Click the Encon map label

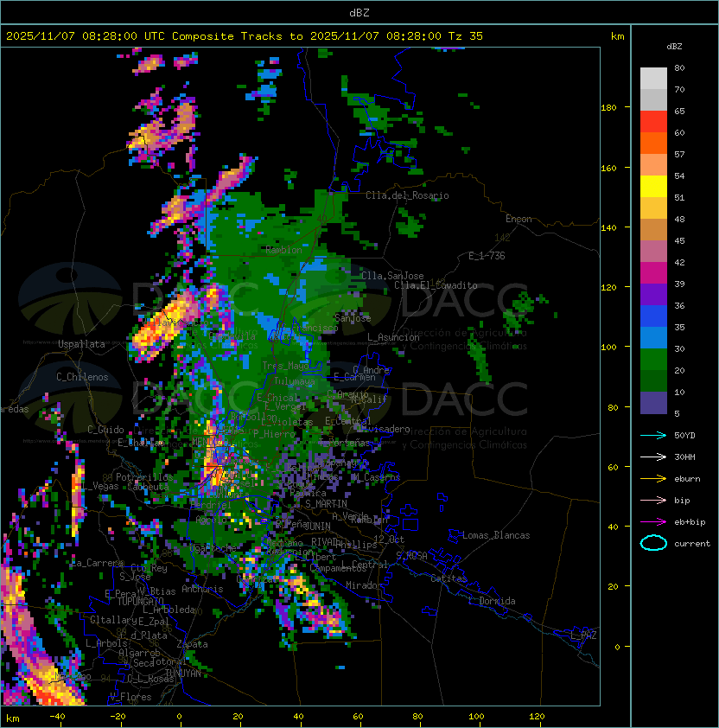[x=519, y=219]
